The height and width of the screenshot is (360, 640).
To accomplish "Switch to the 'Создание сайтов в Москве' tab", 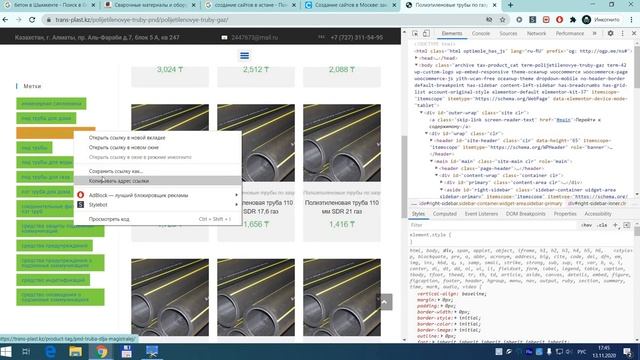I will click(351, 5).
